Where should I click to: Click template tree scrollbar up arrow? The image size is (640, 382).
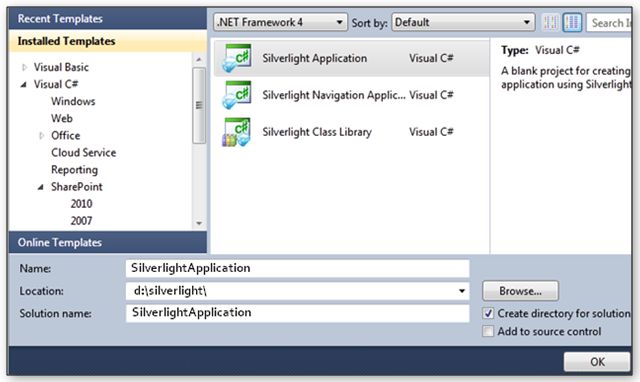pyautogui.click(x=199, y=60)
